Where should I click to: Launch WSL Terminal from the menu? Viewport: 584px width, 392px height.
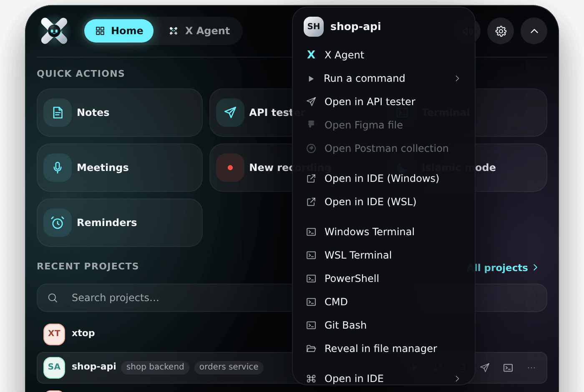pos(384,255)
